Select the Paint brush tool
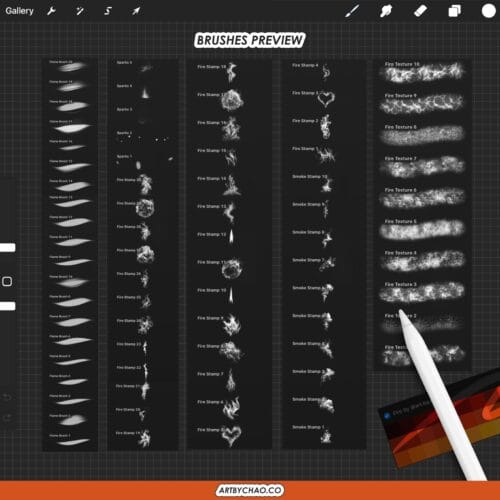 [352, 11]
